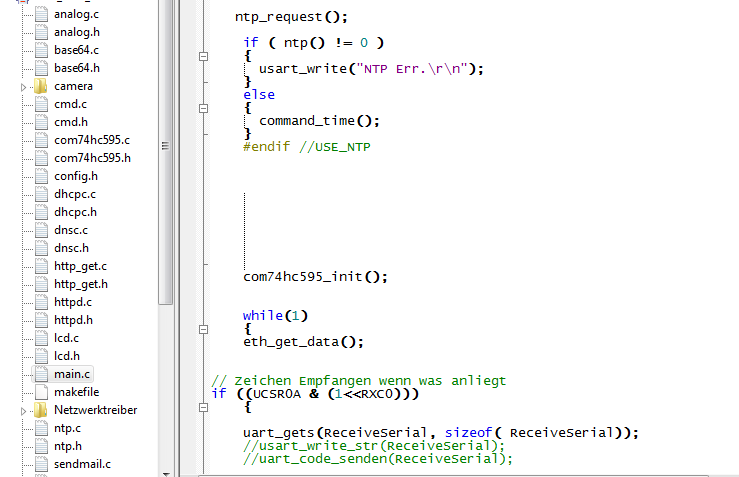Viewport: 739px width, 477px height.
Task: Select httpd.c in the file tree
Action: pos(73,302)
